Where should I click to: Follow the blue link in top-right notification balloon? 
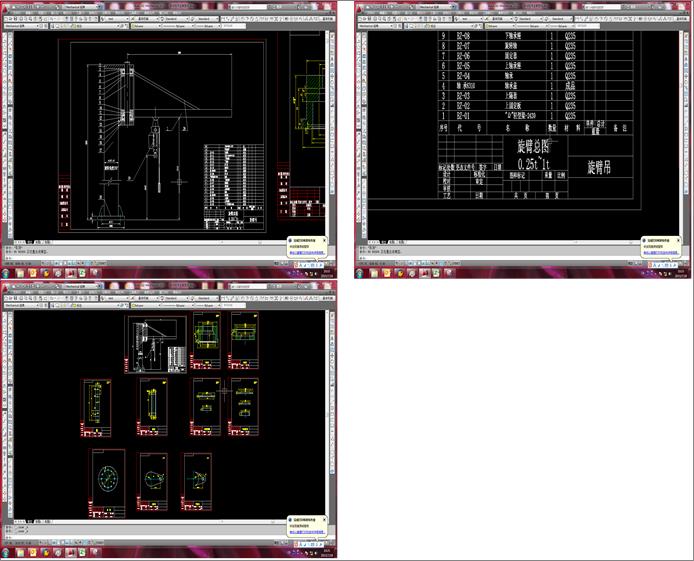point(661,253)
